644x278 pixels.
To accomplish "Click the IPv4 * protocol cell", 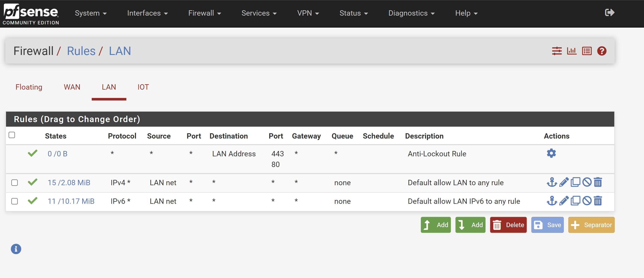I will (121, 182).
